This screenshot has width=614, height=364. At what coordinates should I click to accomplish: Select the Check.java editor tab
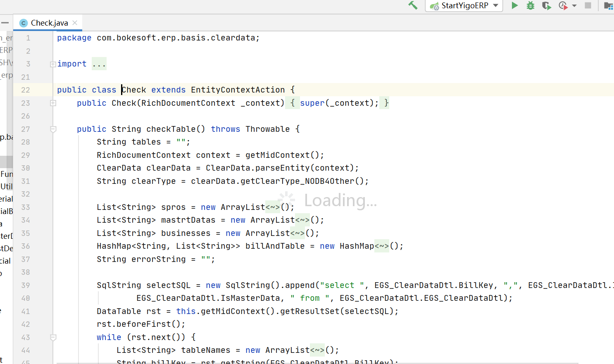[x=49, y=23]
